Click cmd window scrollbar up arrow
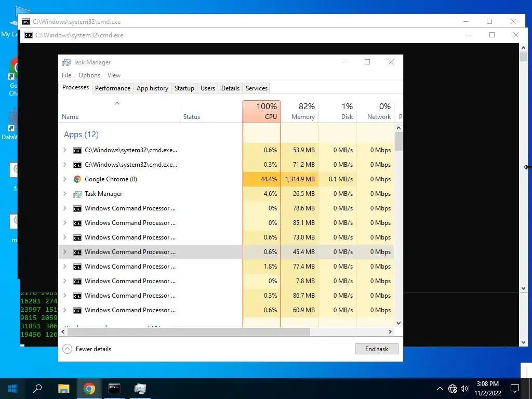Viewport: 532px width, 399px height. [x=524, y=48]
